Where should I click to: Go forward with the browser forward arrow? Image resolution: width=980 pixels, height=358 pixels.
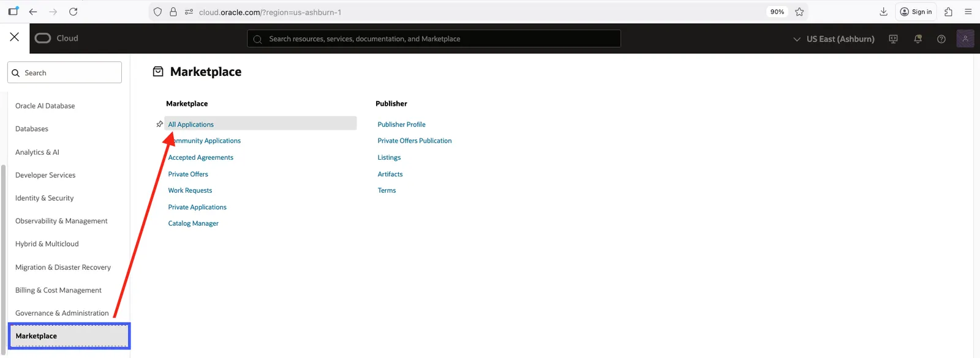pyautogui.click(x=53, y=12)
